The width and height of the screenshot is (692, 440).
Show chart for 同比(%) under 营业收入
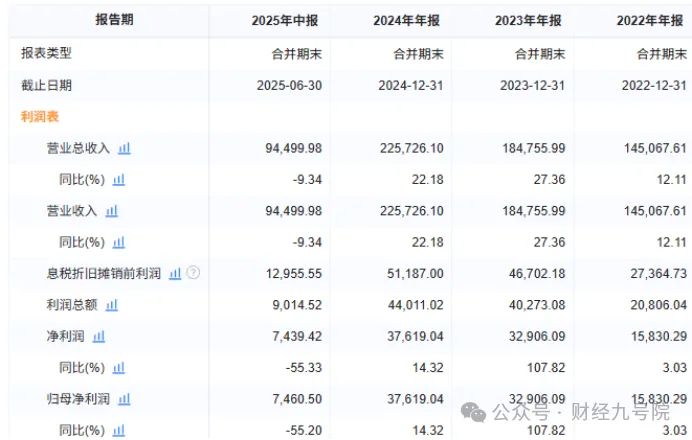[x=118, y=242]
